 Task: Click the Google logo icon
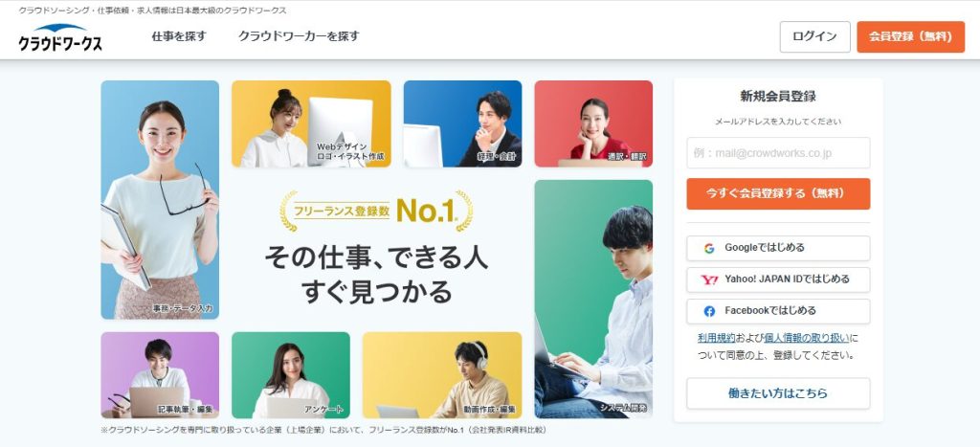[x=709, y=248]
